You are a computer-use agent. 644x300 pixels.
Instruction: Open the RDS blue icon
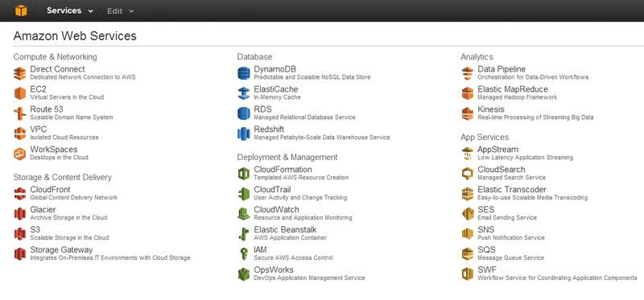pos(244,113)
